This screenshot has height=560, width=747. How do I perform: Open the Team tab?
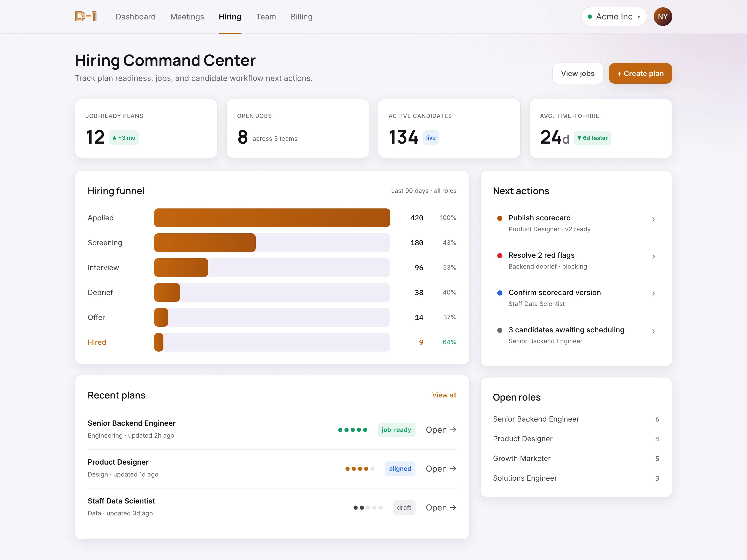coord(266,17)
